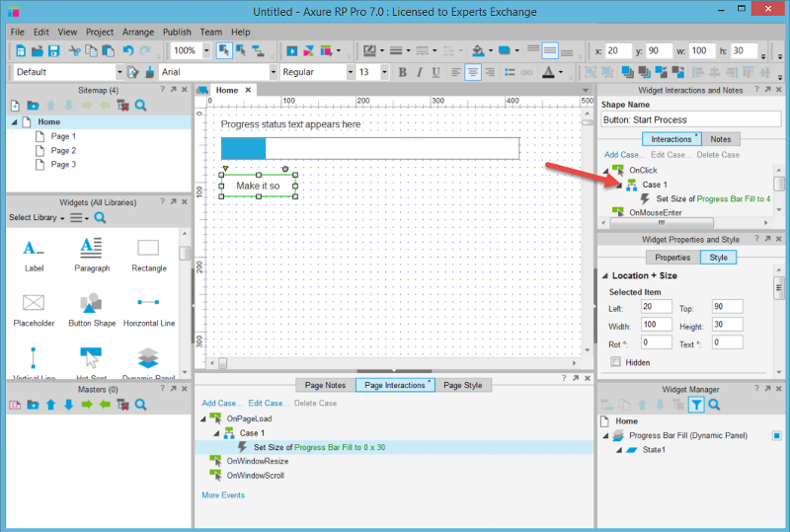The height and width of the screenshot is (532, 790).
Task: Enable the Hidden checkbox
Action: click(616, 362)
